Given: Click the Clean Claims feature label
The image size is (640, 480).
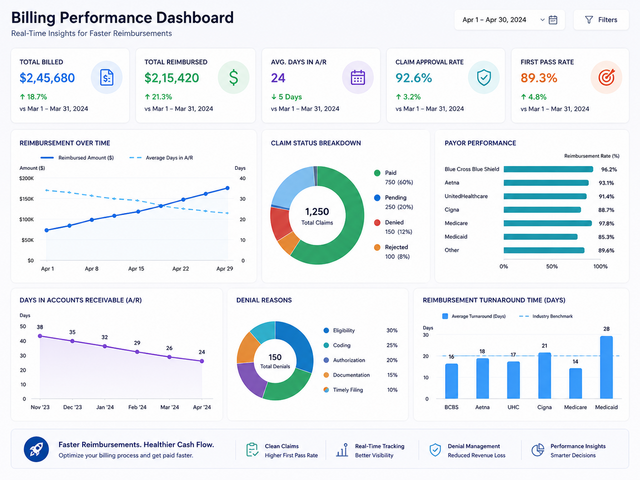Looking at the screenshot, I should [x=282, y=446].
